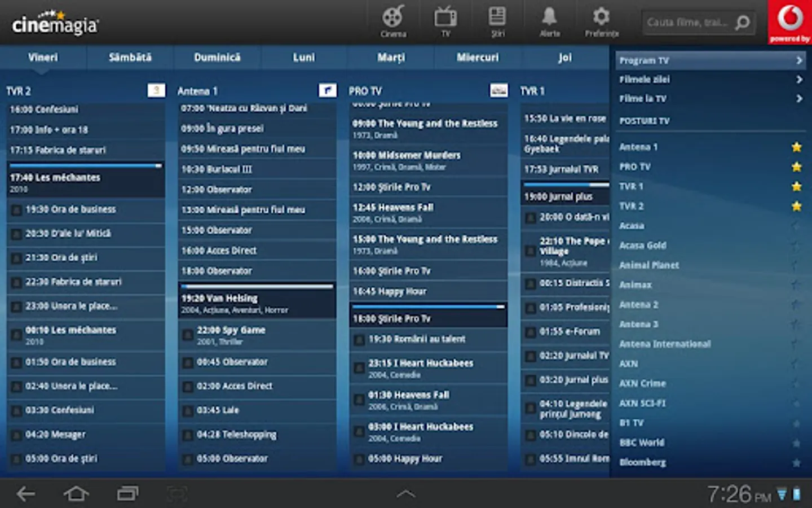This screenshot has height=508, width=812.
Task: Favorite Bloomberg star
Action: click(796, 462)
